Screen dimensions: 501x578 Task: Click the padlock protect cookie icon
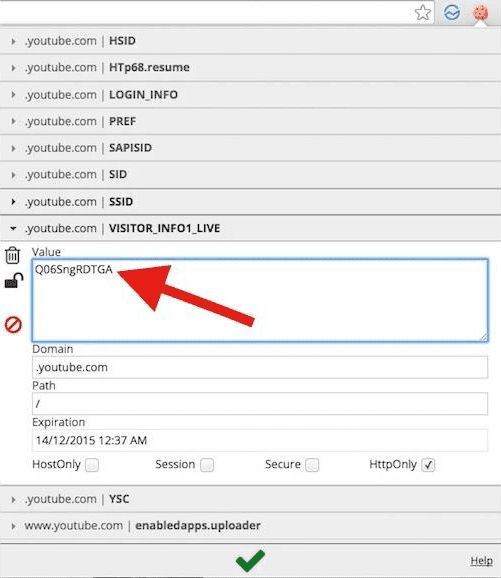(x=14, y=281)
